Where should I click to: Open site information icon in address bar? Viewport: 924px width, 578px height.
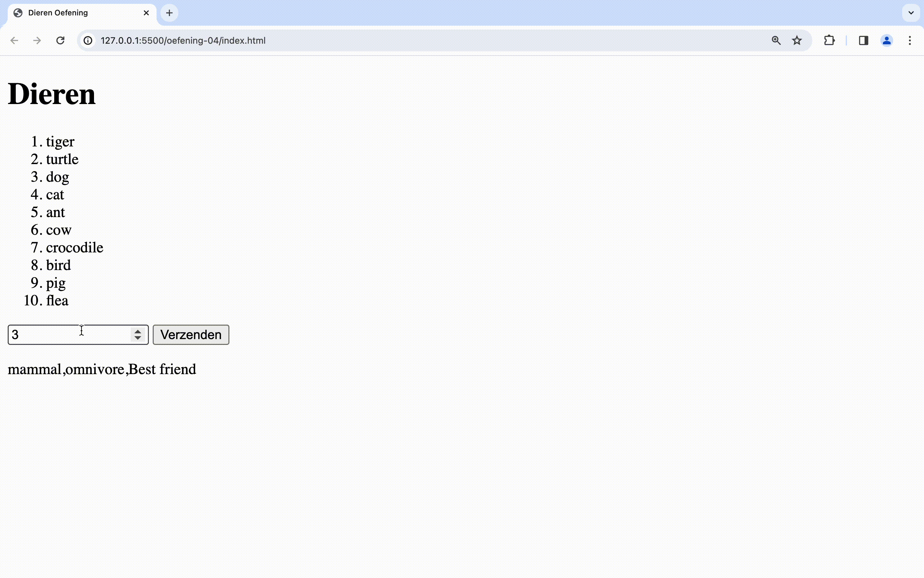coord(88,40)
